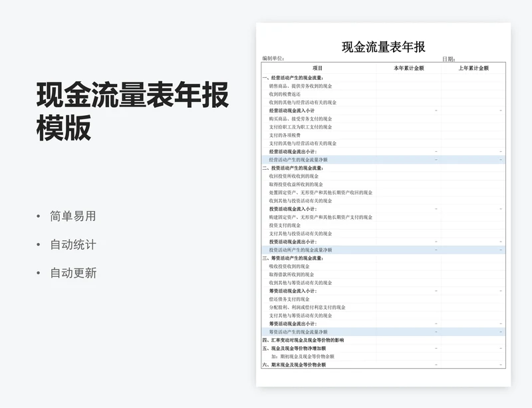Click section row '三、筹资活动产生的现金流量:'

(x=384, y=258)
